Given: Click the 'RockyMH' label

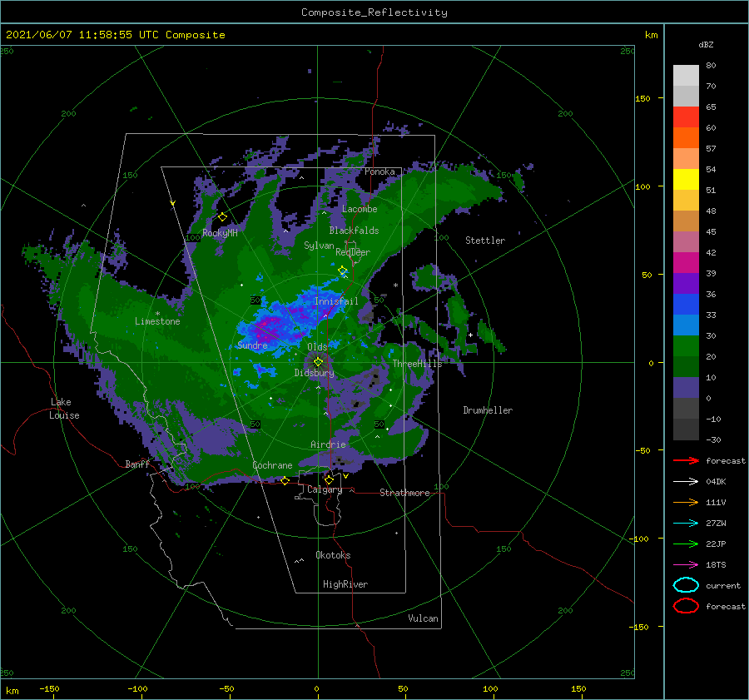Looking at the screenshot, I should tap(220, 233).
